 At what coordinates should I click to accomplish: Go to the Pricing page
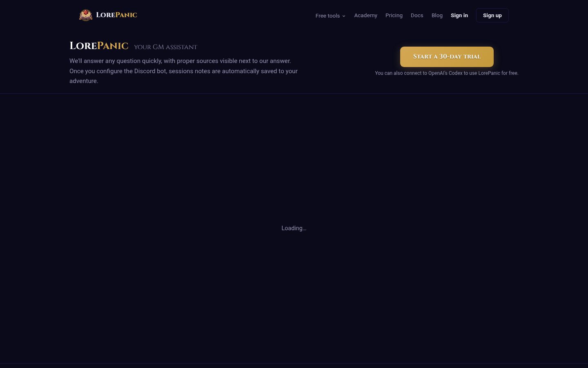394,15
